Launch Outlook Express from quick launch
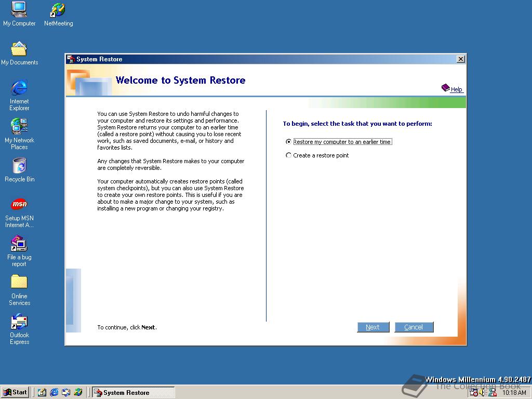532x399 pixels. [66, 393]
